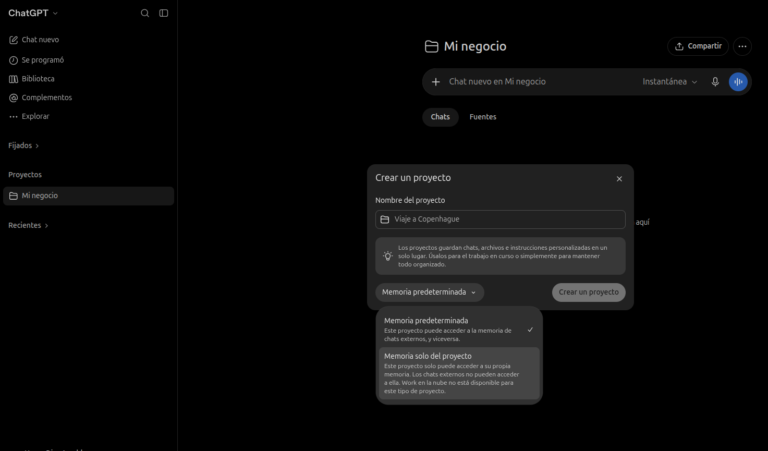Click the Mi negocio folder icon in header
The height and width of the screenshot is (451, 768).
(x=432, y=47)
